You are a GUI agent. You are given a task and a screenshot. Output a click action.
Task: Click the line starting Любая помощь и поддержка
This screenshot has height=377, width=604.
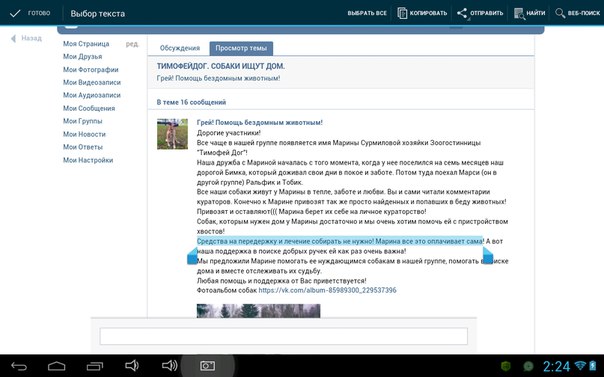(x=281, y=281)
